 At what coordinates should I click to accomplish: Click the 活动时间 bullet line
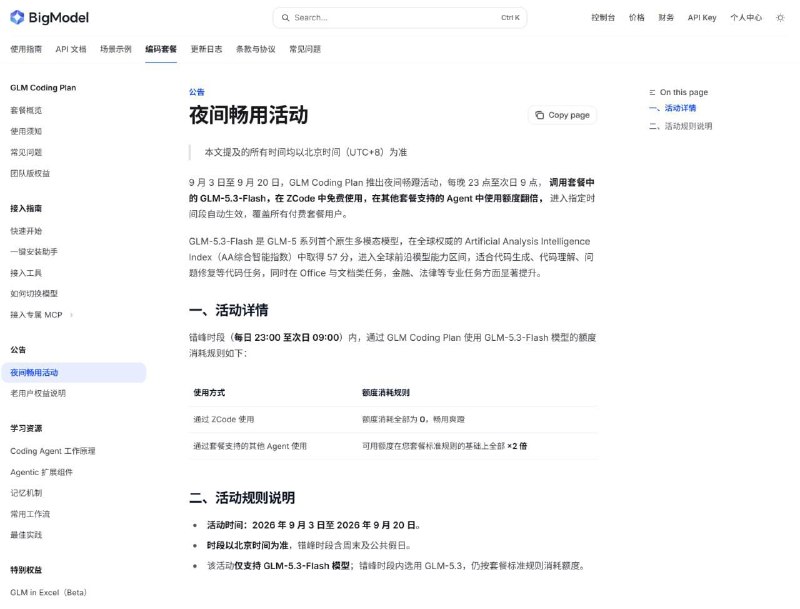tap(313, 525)
